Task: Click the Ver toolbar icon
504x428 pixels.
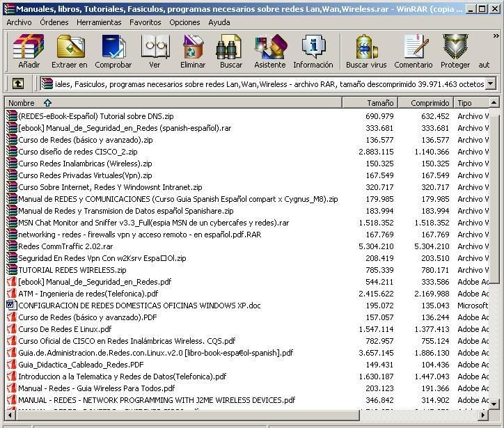Action: pyautogui.click(x=155, y=51)
